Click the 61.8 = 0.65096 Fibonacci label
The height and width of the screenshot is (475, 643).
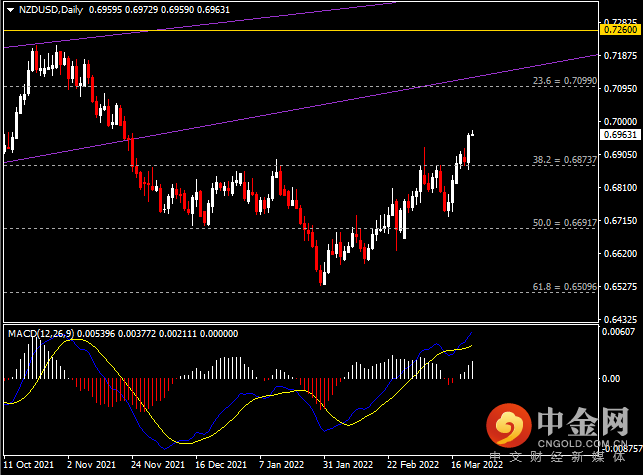click(565, 287)
